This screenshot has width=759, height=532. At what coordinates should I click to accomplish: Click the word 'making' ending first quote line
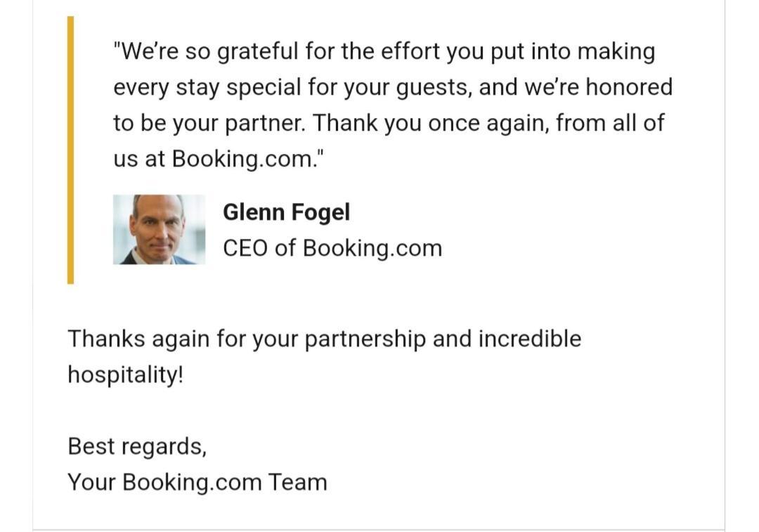pos(617,52)
